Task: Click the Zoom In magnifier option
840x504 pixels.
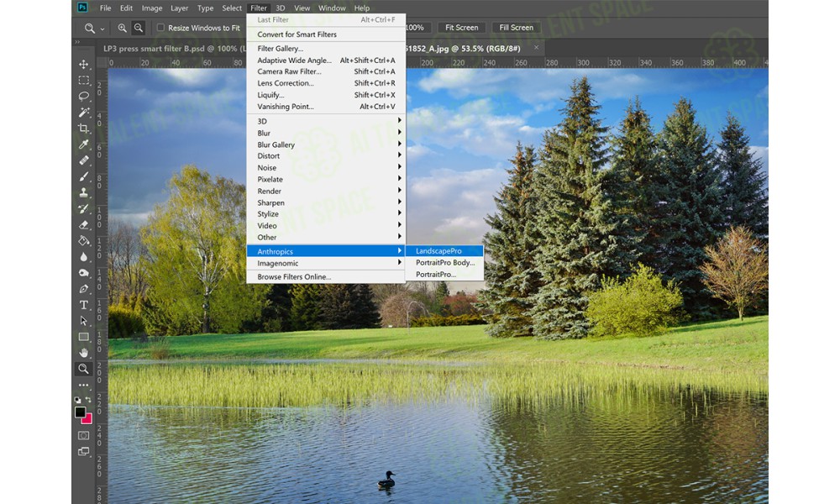Action: 122,28
